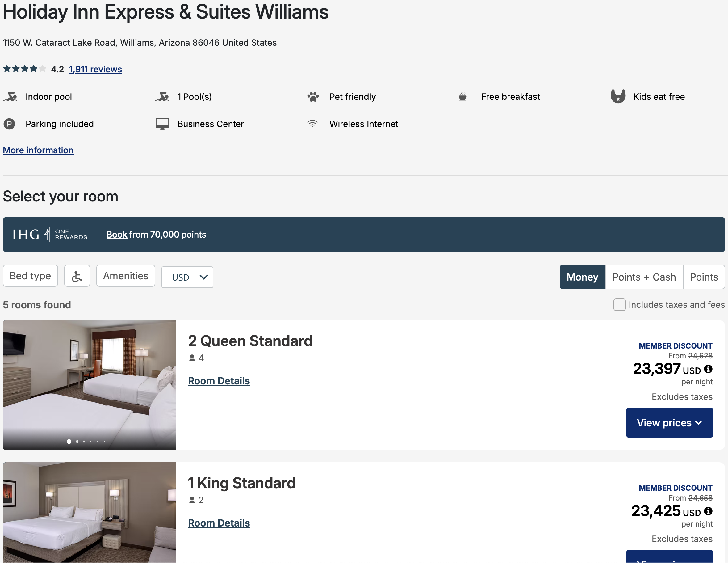Select the Points + Cash pricing option
Screen dimensions: 728x563
pos(644,277)
